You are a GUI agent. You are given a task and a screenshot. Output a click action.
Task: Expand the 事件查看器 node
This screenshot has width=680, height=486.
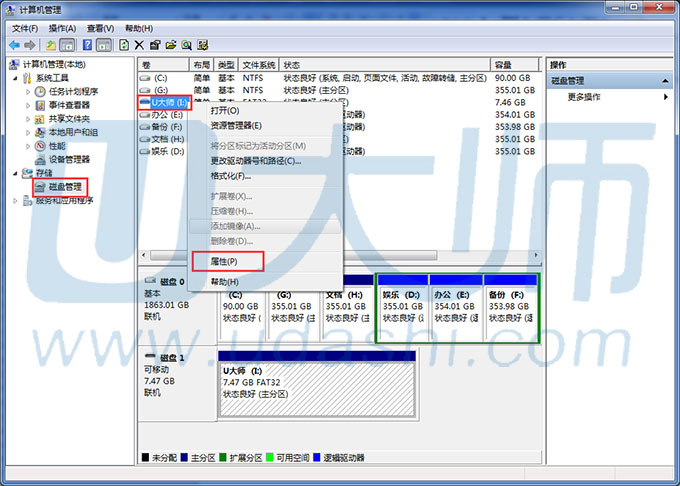[28, 105]
